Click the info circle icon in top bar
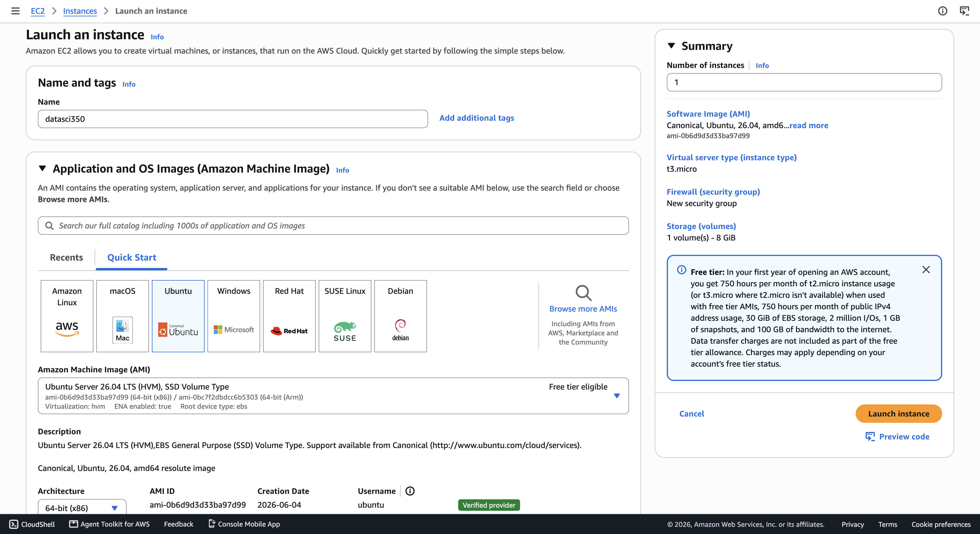The image size is (980, 534). click(x=942, y=11)
